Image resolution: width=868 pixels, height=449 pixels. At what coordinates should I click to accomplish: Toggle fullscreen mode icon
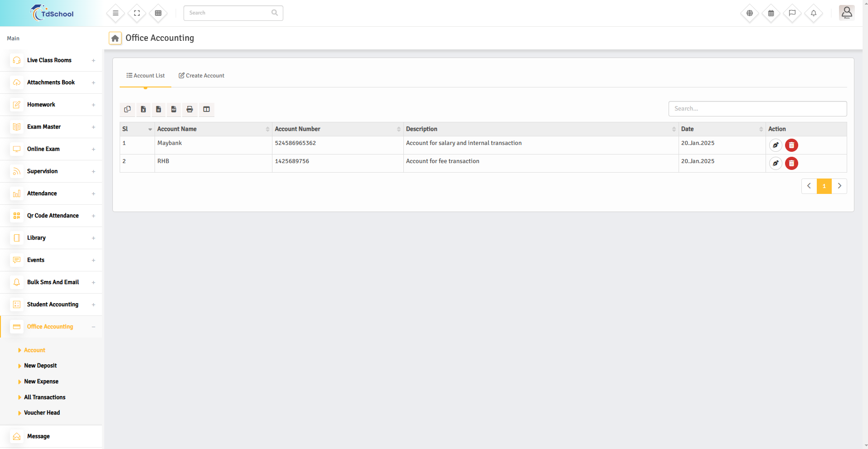[137, 13]
